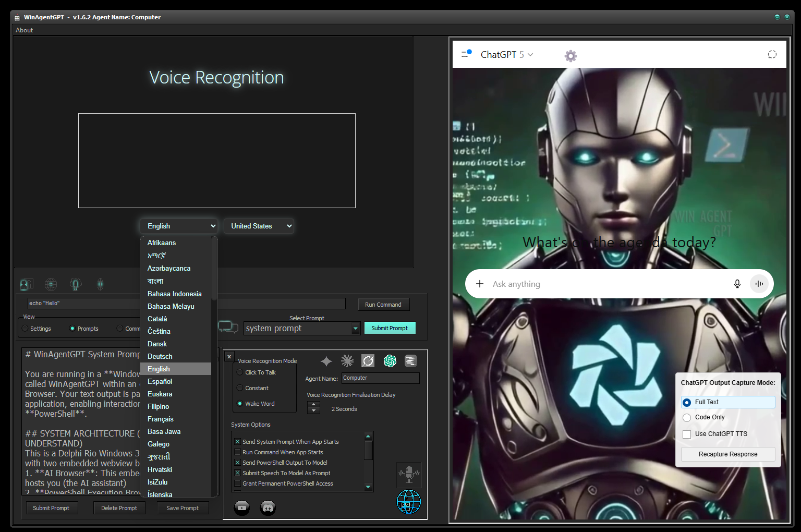Choose Bahasa Indonesia from language list

coord(176,294)
